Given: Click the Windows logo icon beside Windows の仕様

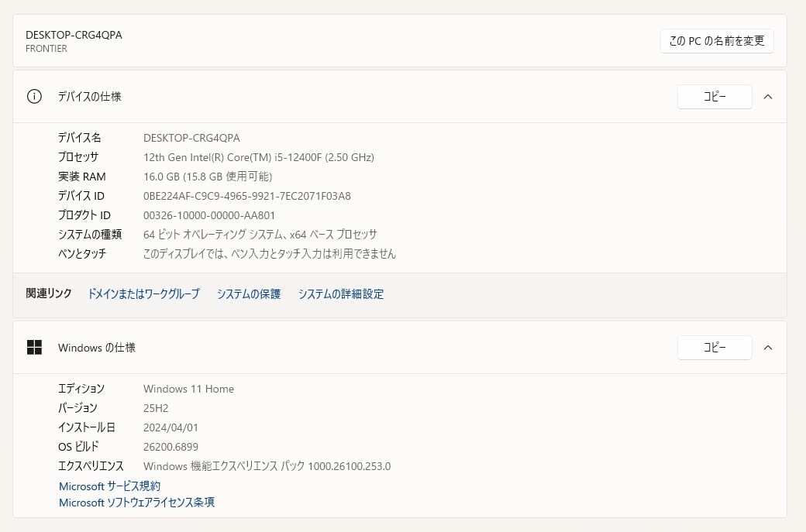Looking at the screenshot, I should 34,348.
